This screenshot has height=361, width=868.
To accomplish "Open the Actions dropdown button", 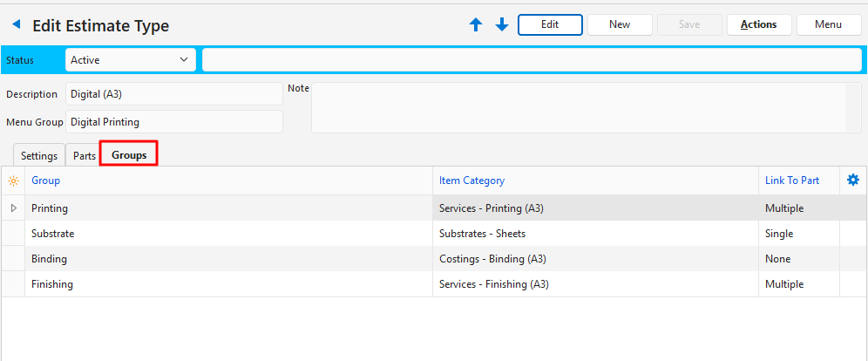I will (758, 24).
